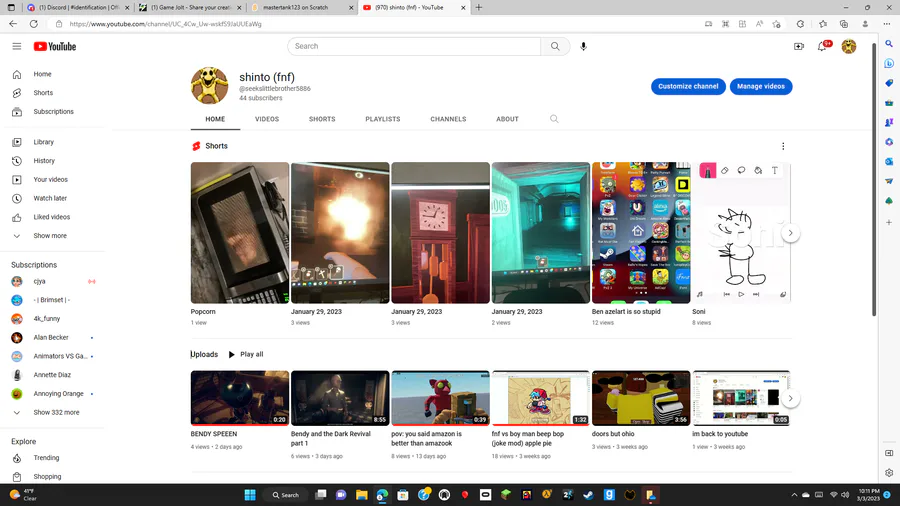Viewport: 900px width, 506px height.
Task: Switch to the Game Jolt browser tab
Action: pyautogui.click(x=189, y=7)
